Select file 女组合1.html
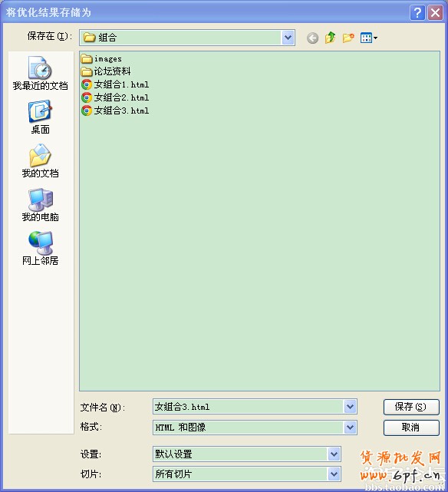448x492 pixels. click(115, 84)
